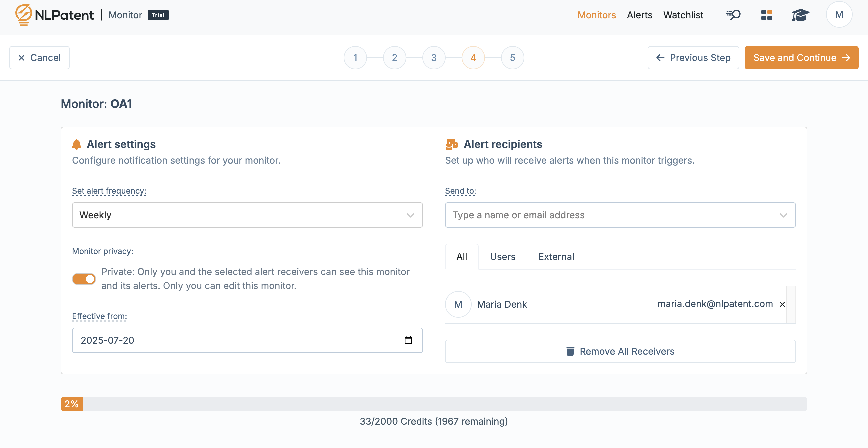The width and height of the screenshot is (868, 448).
Task: Click the Set alert frequency label
Action: (109, 191)
